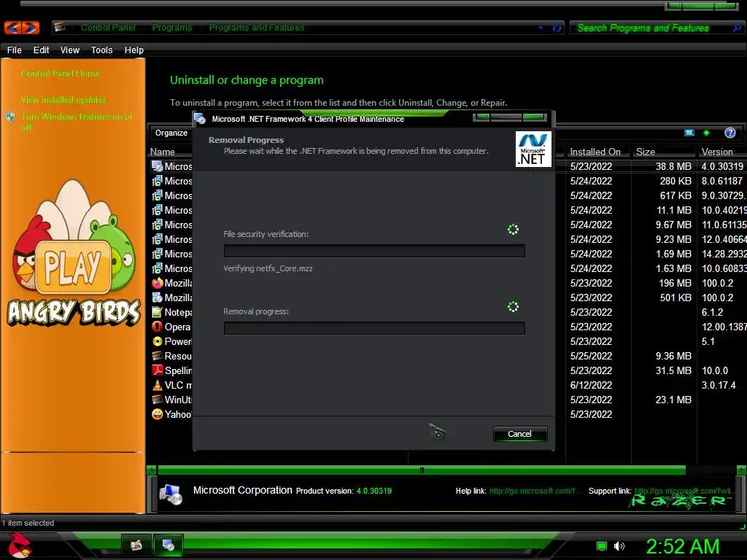Open the go.microsoft.com Help link
This screenshot has width=747, height=560.
[535, 491]
